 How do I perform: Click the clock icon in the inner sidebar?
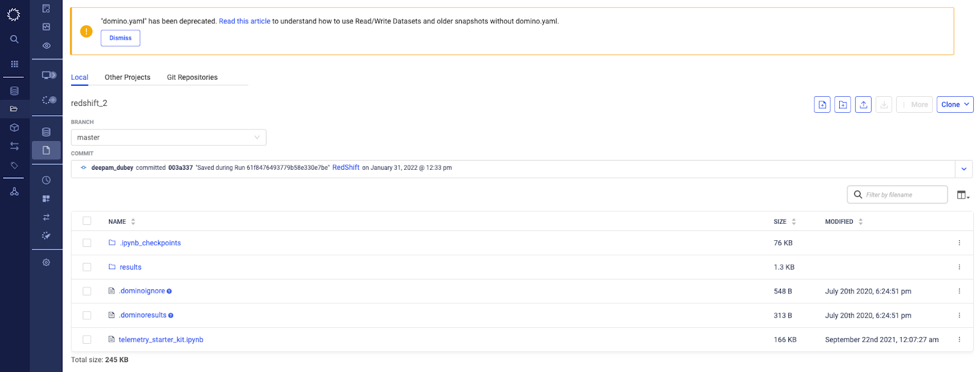point(46,180)
